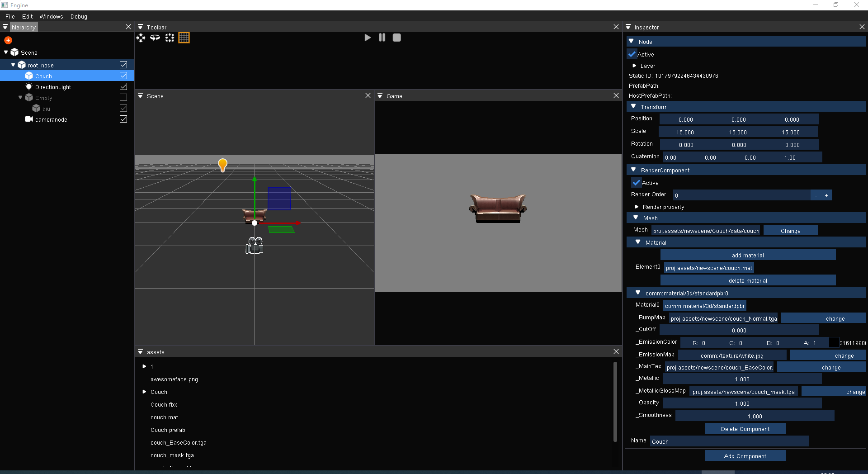
Task: Click the root_node cube icon
Action: (x=22, y=65)
